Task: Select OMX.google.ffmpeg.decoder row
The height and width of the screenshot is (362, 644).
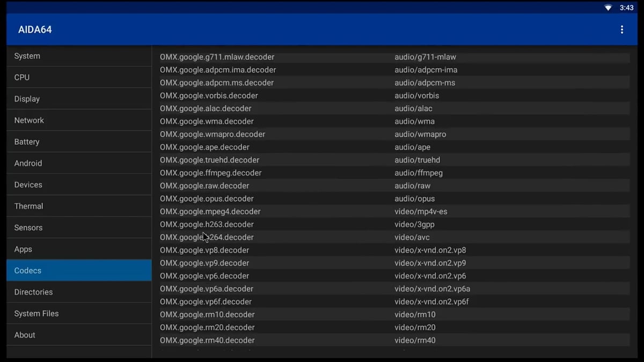Action: (x=394, y=173)
